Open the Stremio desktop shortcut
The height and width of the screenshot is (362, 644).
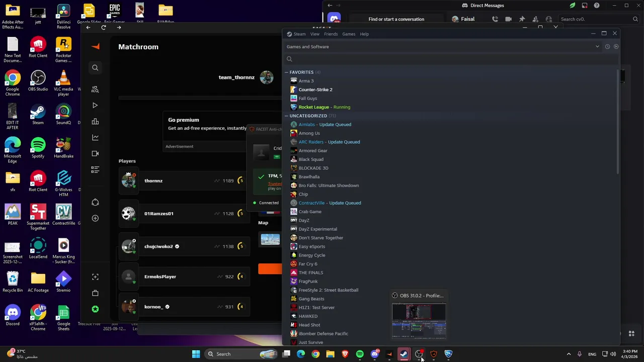(x=63, y=282)
